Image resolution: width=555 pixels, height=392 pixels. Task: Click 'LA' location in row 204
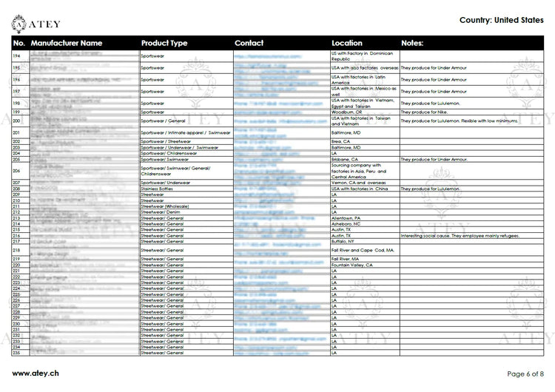coord(334,153)
